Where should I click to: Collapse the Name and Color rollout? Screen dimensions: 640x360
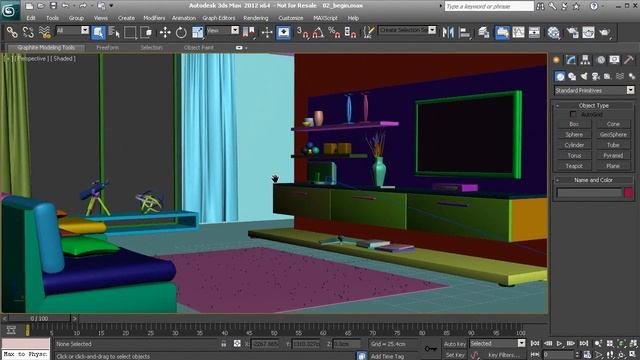point(594,180)
